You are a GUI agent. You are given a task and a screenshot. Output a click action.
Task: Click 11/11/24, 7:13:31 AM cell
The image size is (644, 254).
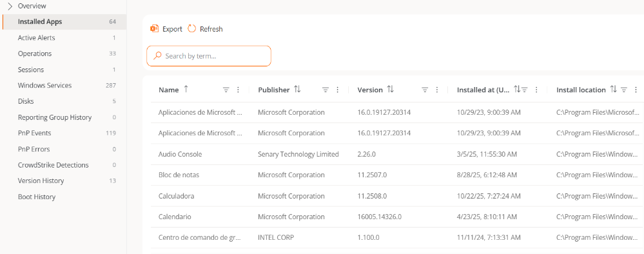pos(489,237)
